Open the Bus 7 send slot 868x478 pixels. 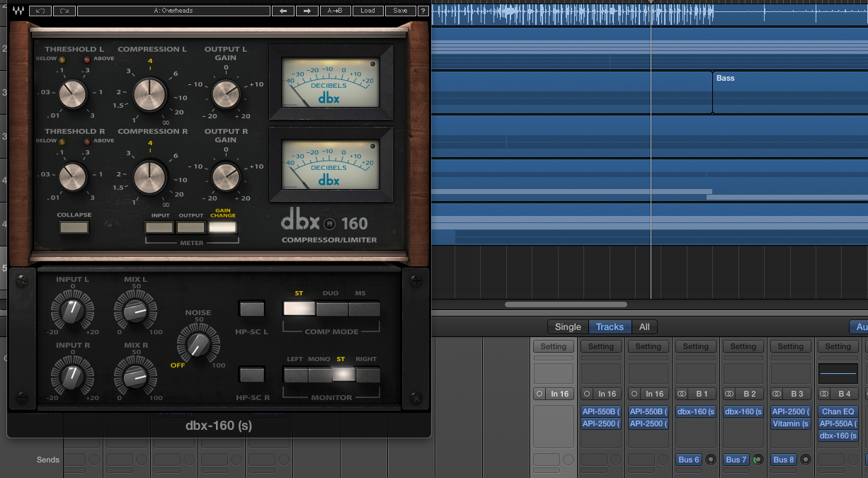coord(736,460)
